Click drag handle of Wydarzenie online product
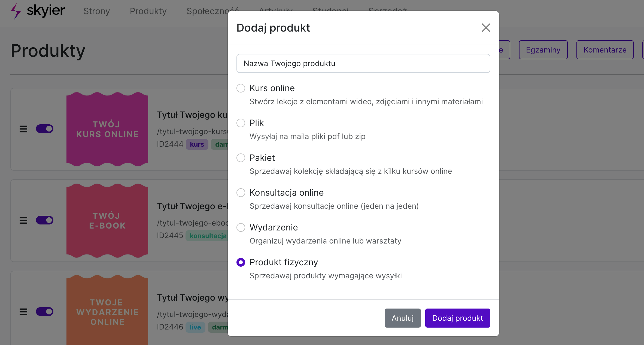This screenshot has height=345, width=644. 23,312
